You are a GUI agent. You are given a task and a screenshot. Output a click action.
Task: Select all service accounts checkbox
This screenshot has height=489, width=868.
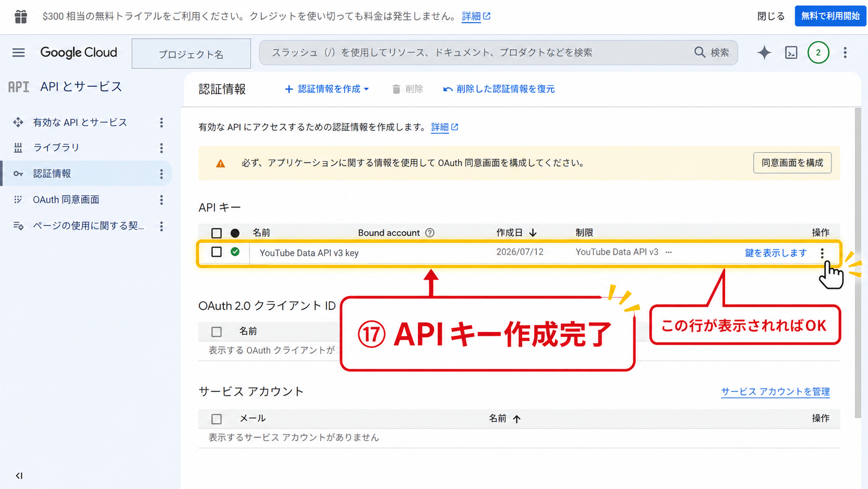216,419
